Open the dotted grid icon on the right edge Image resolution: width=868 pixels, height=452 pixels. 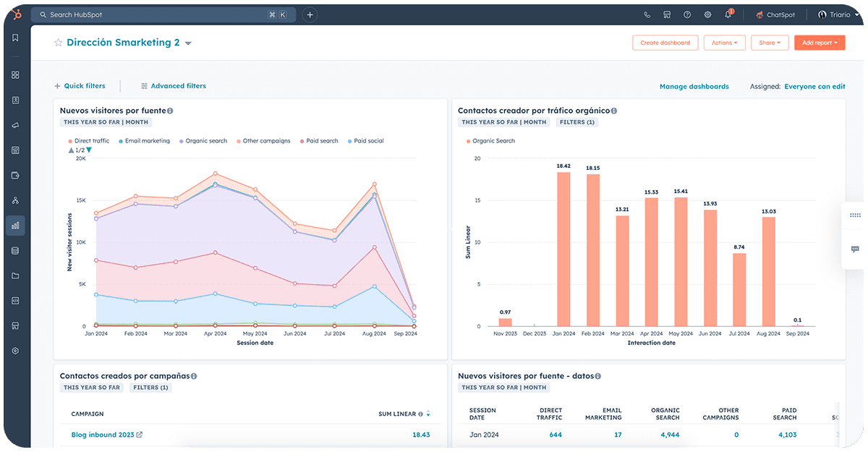point(855,215)
